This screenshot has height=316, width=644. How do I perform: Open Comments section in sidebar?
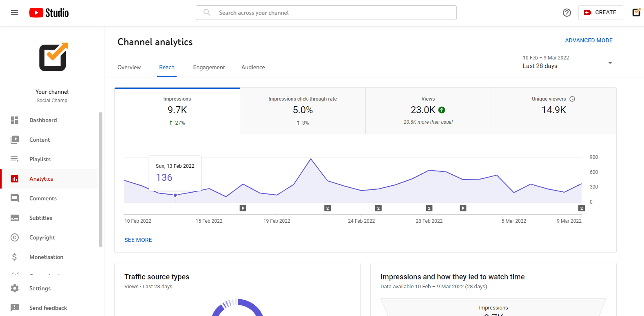point(43,198)
